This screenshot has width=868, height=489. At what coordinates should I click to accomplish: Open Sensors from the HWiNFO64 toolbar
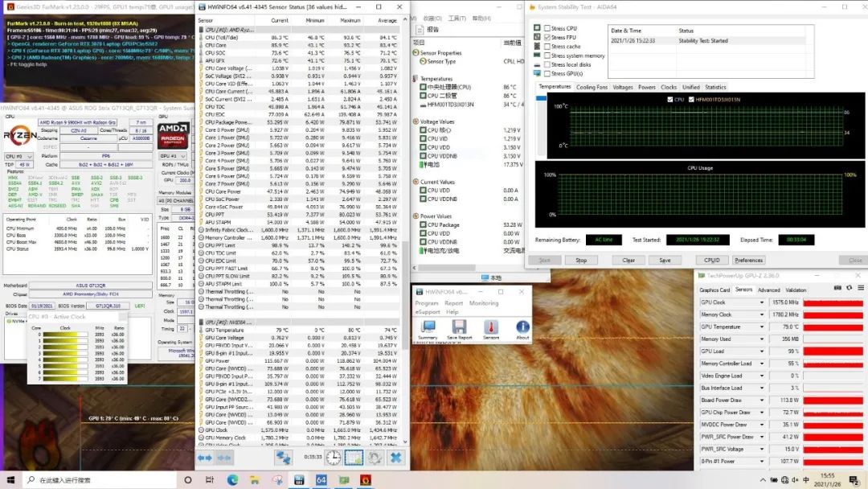pos(491,328)
